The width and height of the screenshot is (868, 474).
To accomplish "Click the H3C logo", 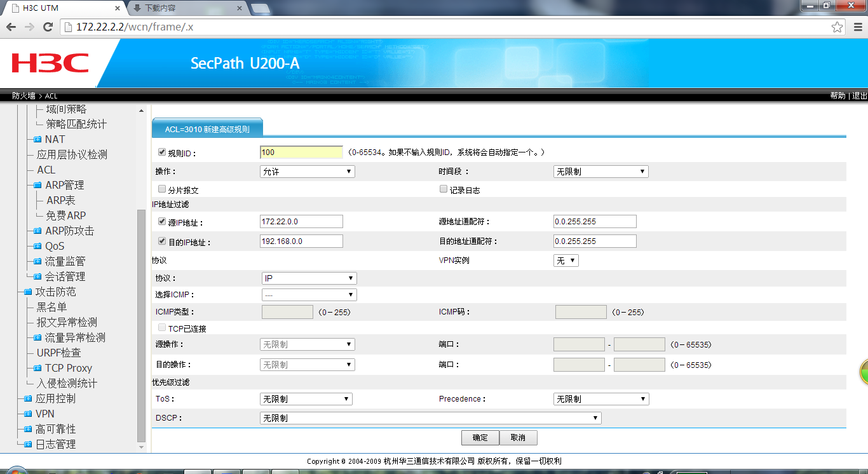I will point(50,63).
